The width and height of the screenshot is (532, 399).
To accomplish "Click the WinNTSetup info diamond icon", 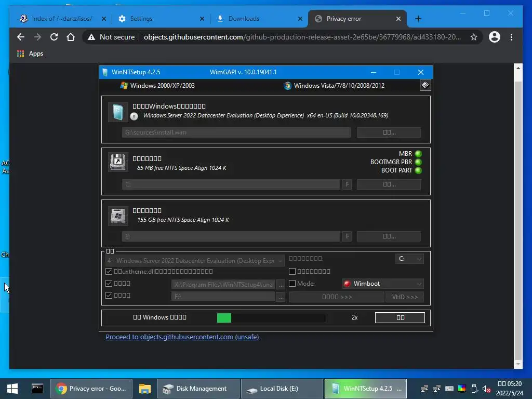I will coord(425,85).
